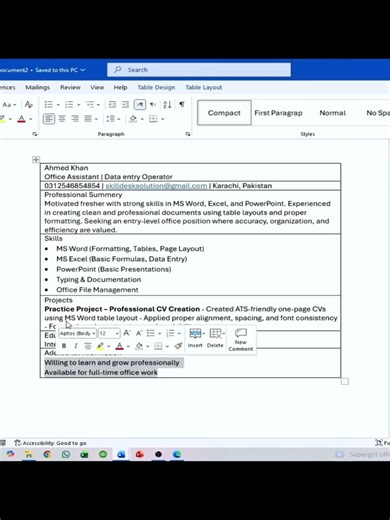Open the skilldesksolution@gmail.com email link
Viewport: 390px width, 520px height.
tap(156, 186)
